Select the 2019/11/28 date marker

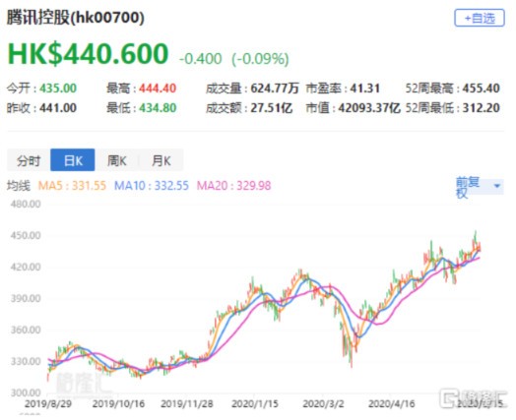click(x=186, y=403)
